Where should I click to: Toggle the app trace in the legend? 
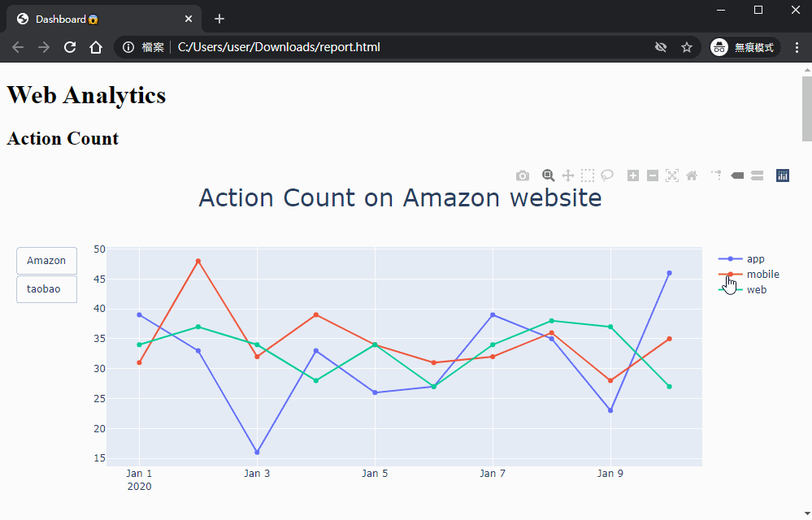point(749,258)
